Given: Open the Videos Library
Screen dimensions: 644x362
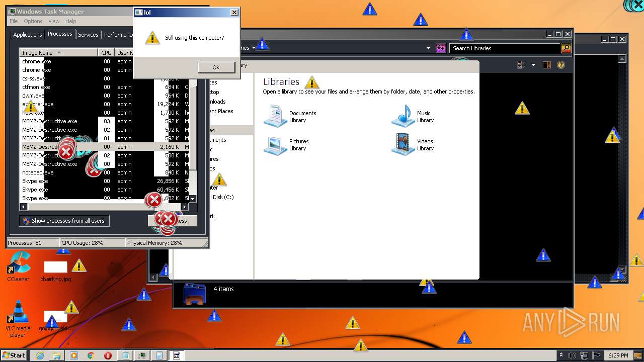Looking at the screenshot, I should (413, 144).
